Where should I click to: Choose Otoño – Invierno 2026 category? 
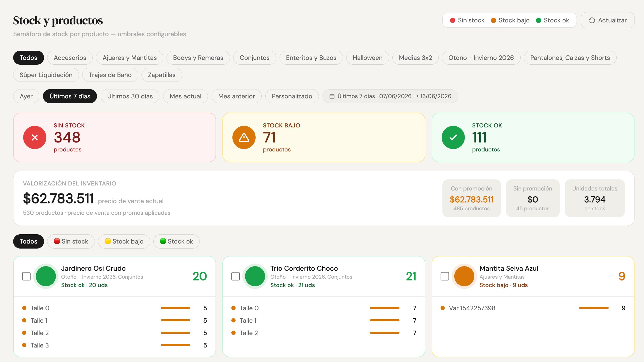(x=481, y=58)
